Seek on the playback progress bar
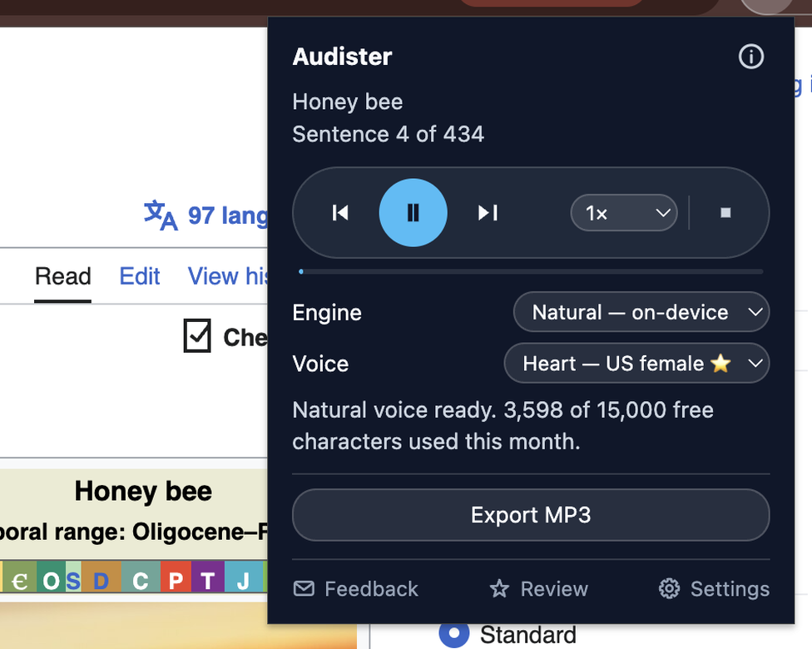The height and width of the screenshot is (649, 812). 531,271
